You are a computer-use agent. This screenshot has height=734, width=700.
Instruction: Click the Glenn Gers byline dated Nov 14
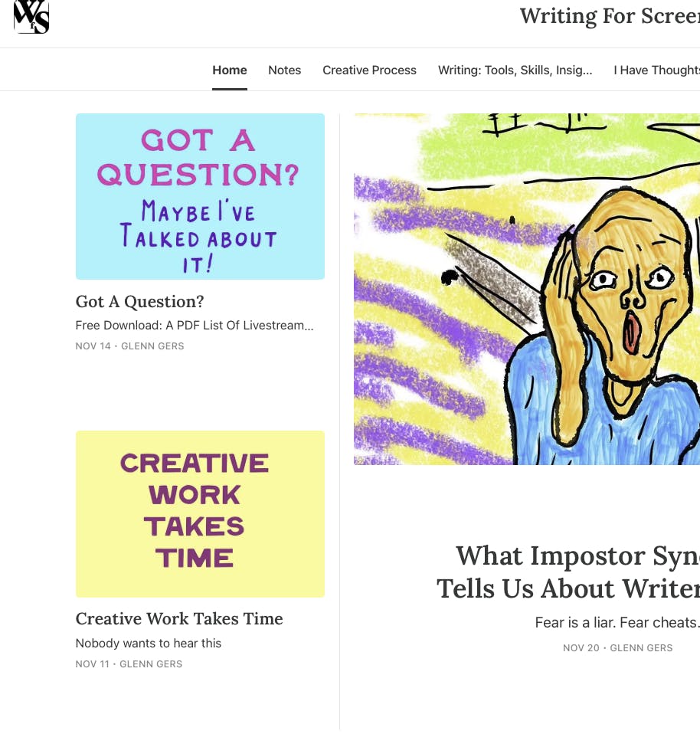[152, 346]
